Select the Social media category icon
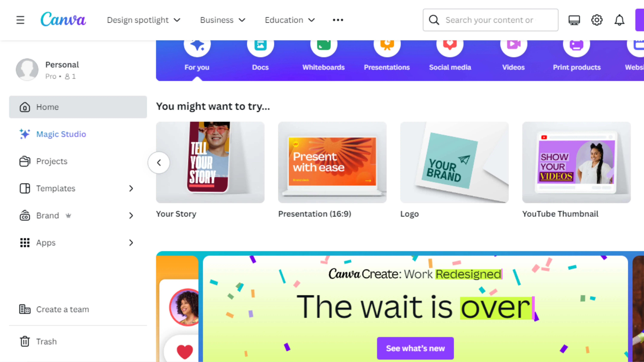 450,45
